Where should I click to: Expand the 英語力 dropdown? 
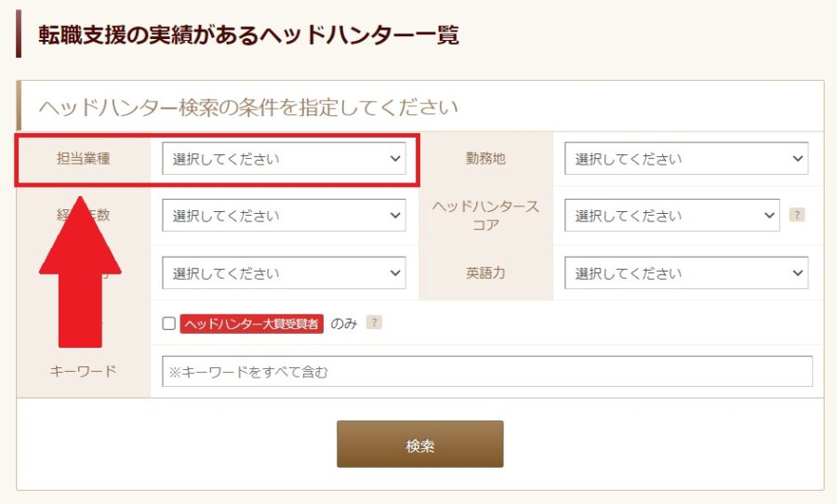tap(686, 272)
